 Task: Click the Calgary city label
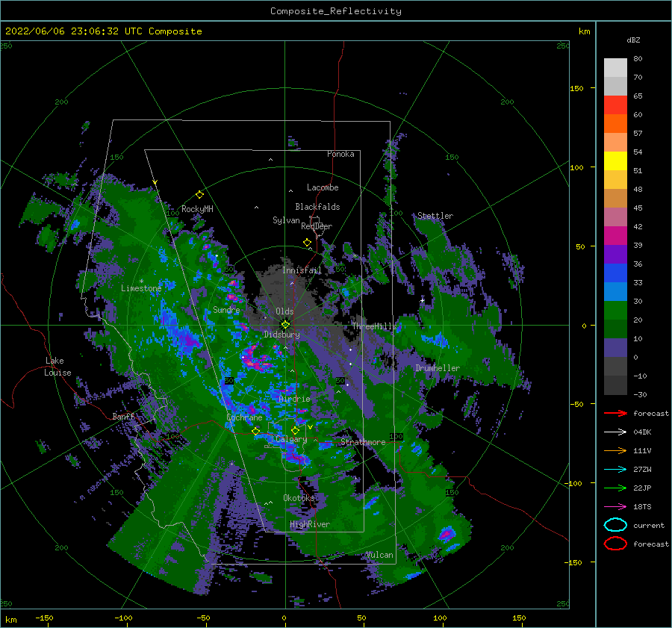click(x=291, y=439)
